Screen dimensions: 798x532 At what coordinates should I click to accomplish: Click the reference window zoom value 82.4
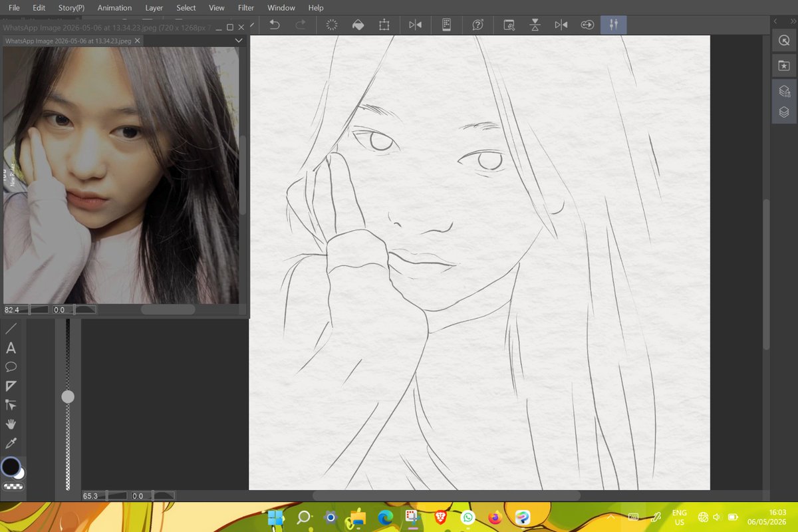click(x=12, y=310)
